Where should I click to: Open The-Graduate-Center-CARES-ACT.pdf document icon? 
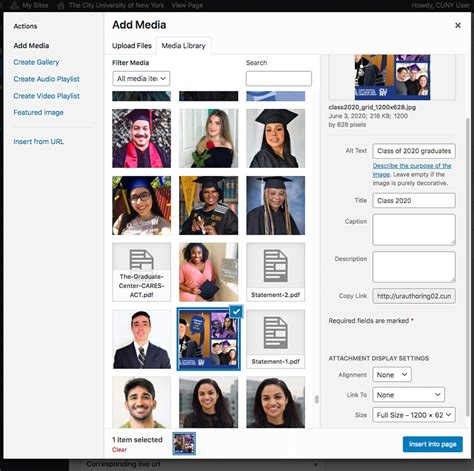tap(141, 272)
